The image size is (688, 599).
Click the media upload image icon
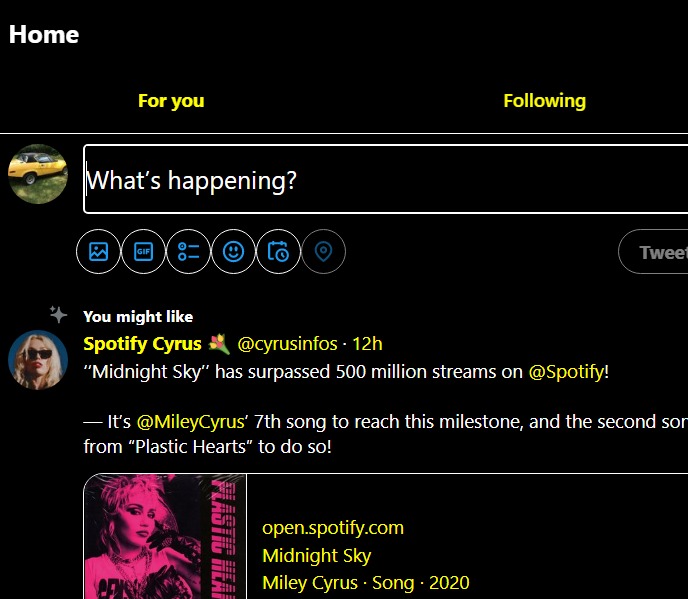point(98,251)
